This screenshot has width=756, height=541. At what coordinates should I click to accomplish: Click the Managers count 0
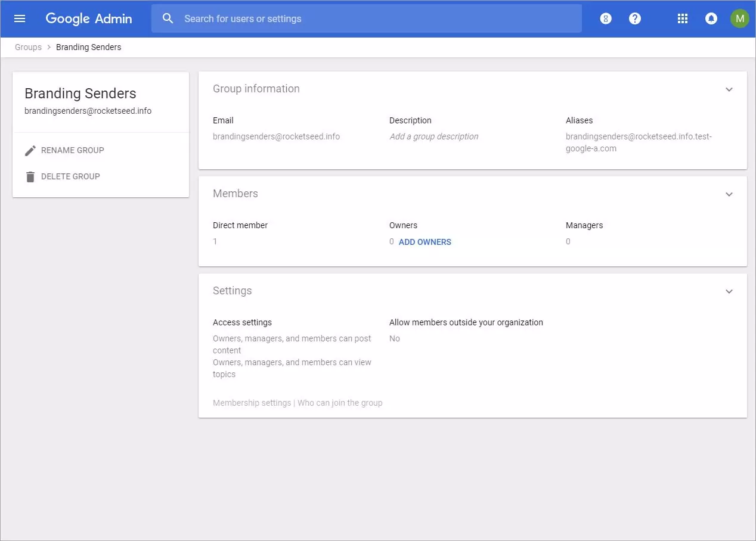pos(568,241)
